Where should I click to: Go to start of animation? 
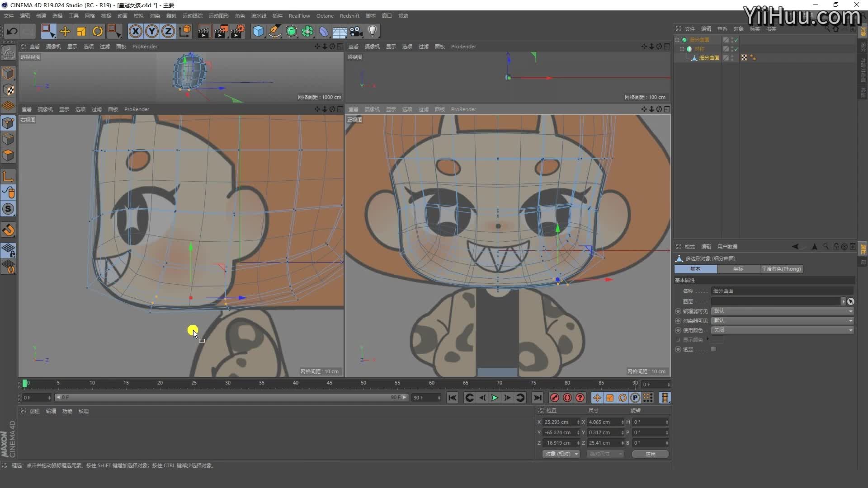pos(452,398)
